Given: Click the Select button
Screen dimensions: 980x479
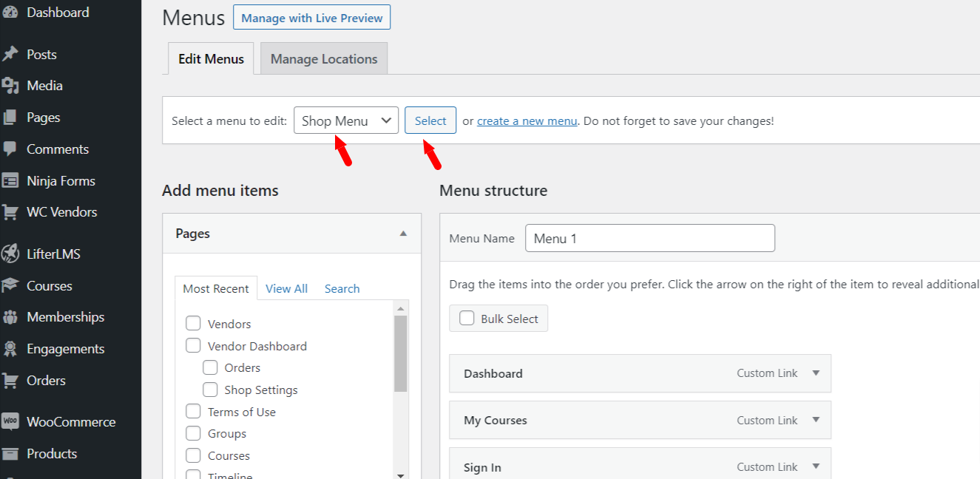Looking at the screenshot, I should 430,120.
